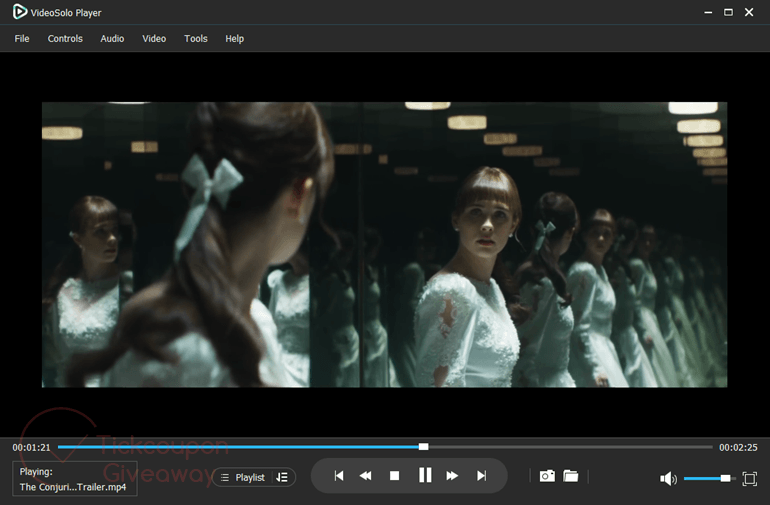Enter fullscreen mode
The image size is (770, 505).
pyautogui.click(x=749, y=478)
